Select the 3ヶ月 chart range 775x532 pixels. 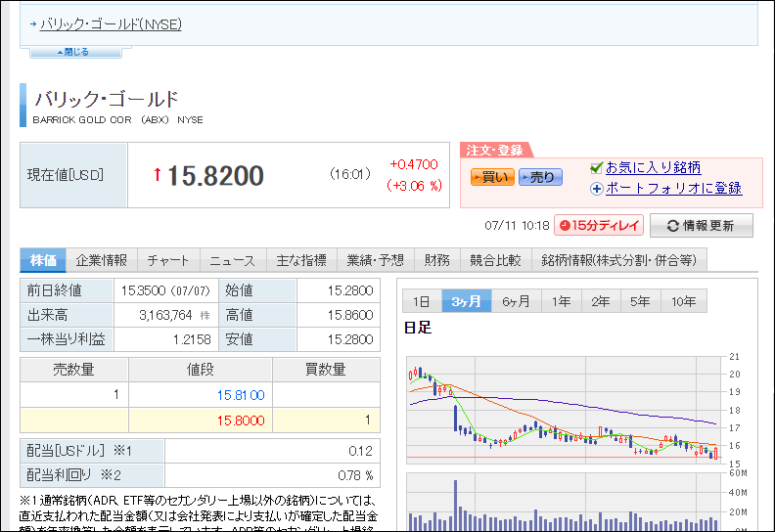(466, 301)
